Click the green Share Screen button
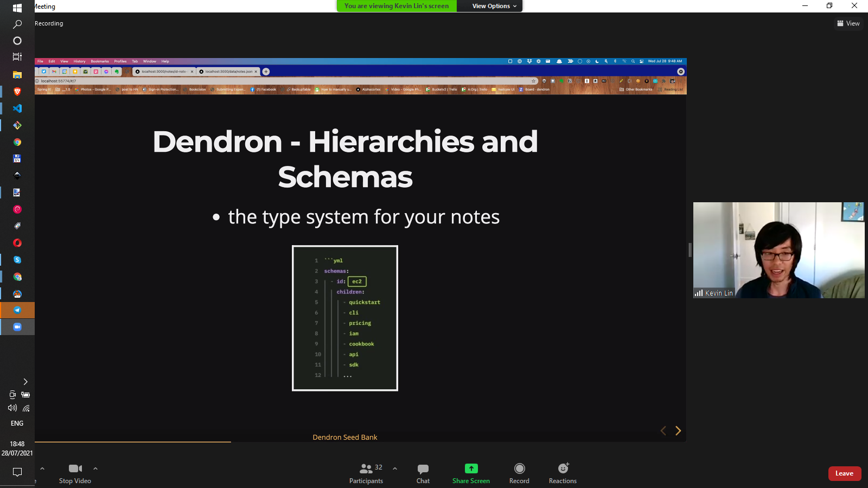868x488 pixels. (x=471, y=473)
